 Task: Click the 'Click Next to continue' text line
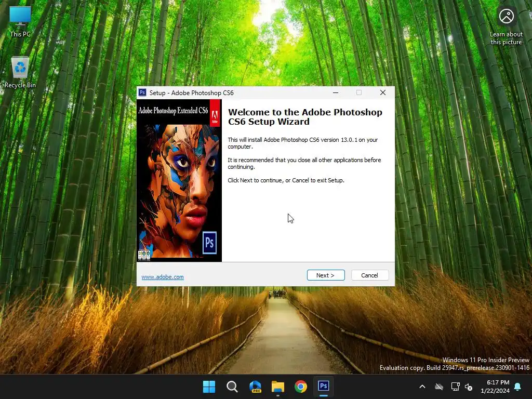click(x=286, y=180)
